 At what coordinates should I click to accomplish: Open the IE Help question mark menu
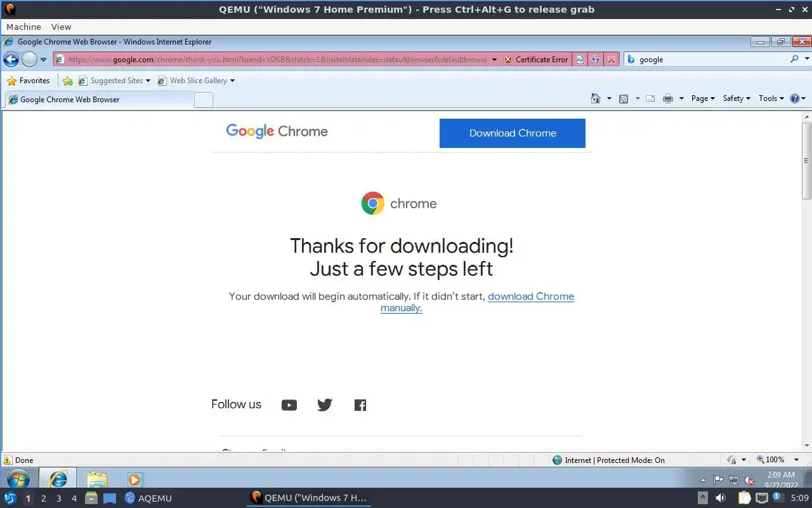click(798, 98)
